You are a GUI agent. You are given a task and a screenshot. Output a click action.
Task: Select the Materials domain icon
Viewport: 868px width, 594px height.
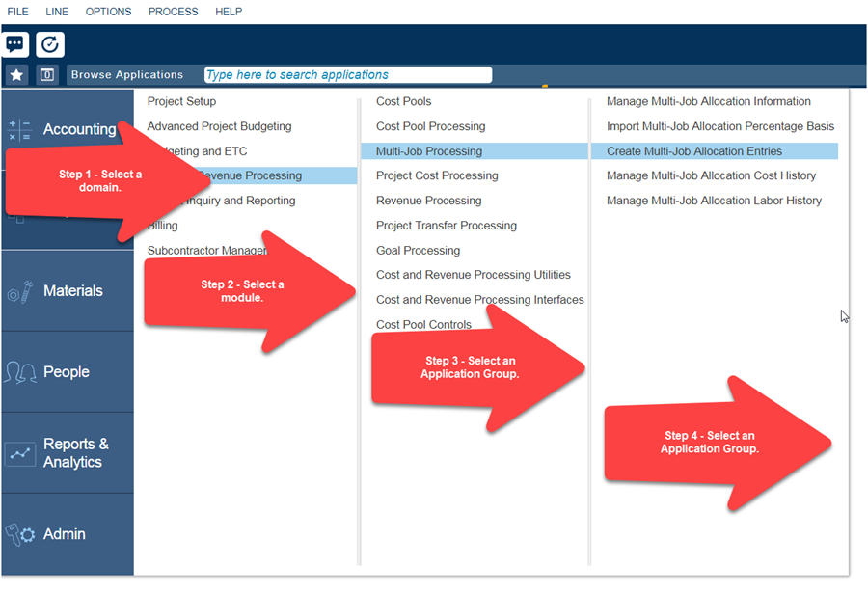[x=20, y=291]
